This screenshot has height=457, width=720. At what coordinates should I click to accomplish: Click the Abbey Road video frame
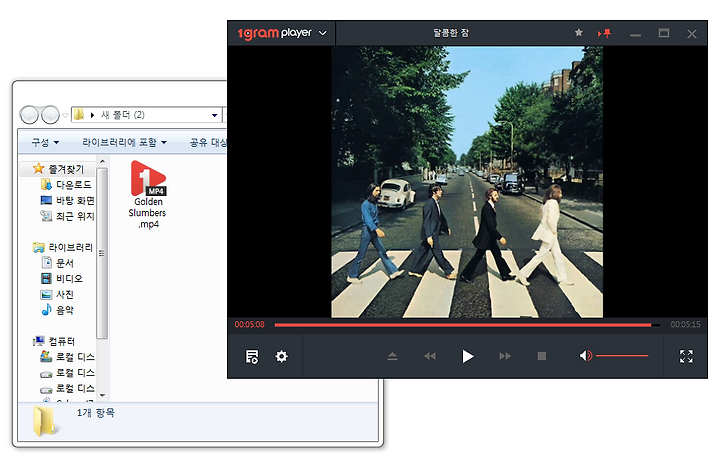point(467,182)
